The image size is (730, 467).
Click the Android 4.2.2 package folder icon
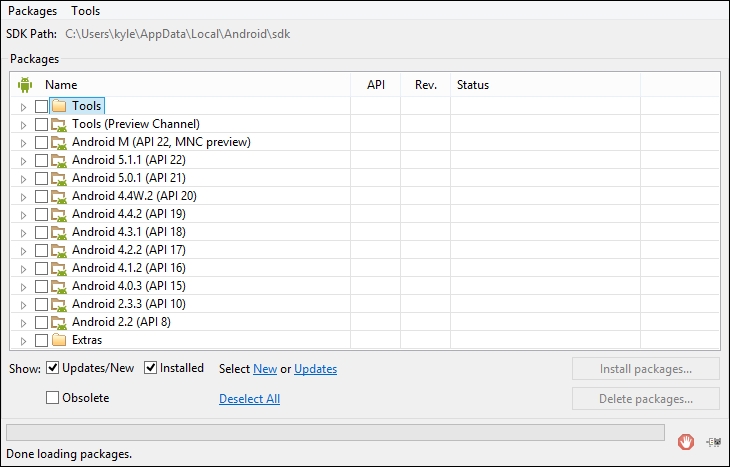click(x=59, y=250)
